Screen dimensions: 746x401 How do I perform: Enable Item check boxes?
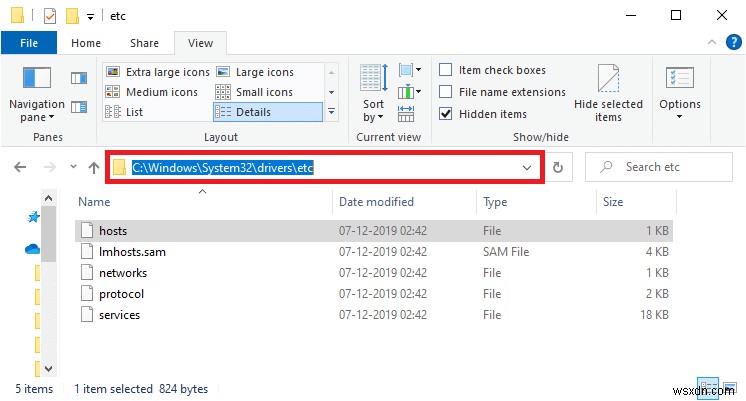coord(446,70)
